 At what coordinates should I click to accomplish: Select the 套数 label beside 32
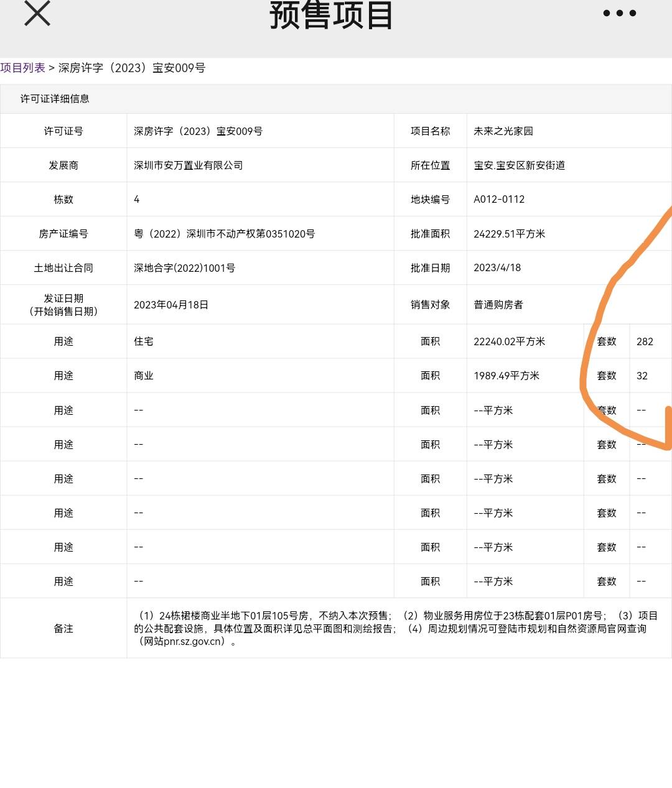(607, 376)
